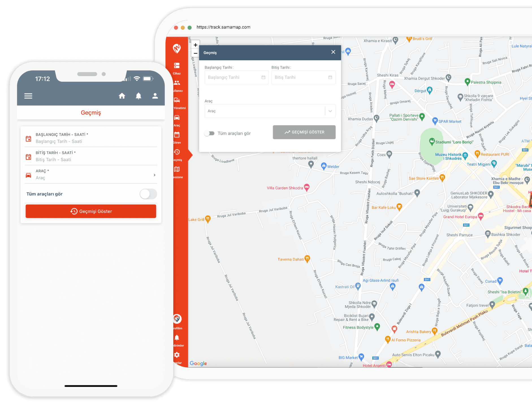Click SPAR Market map pin
532x406 pixels.
(x=435, y=121)
